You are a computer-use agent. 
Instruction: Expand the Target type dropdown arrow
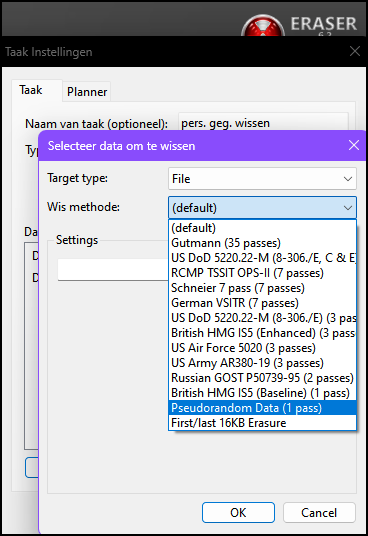(x=348, y=179)
